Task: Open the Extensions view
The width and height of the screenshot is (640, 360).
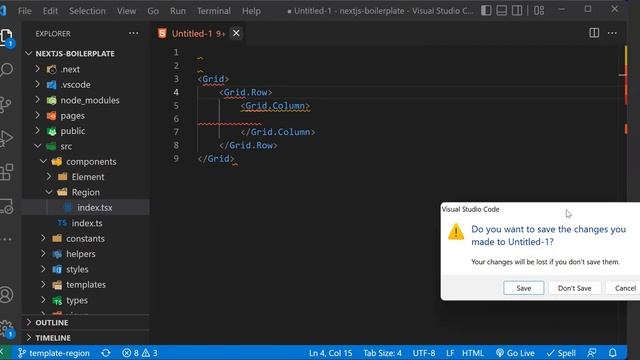Action: pos(6,172)
